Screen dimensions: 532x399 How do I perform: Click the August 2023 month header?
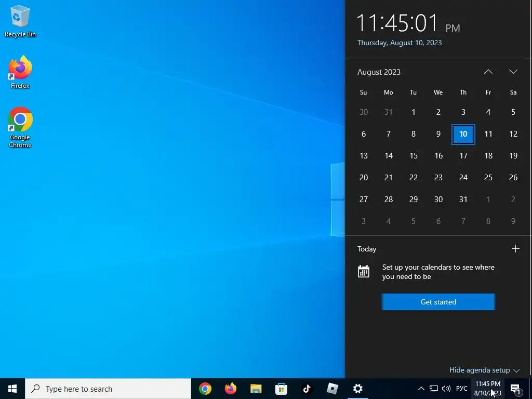click(379, 72)
